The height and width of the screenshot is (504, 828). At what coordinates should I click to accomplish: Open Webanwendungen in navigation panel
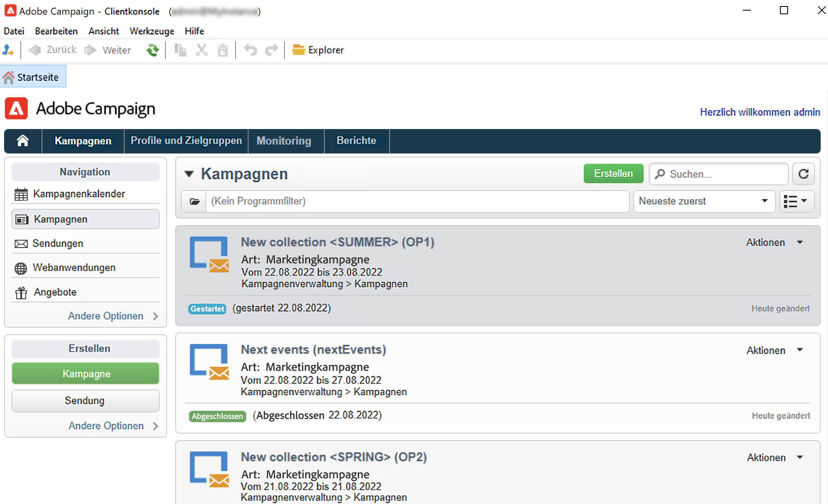pyautogui.click(x=74, y=267)
